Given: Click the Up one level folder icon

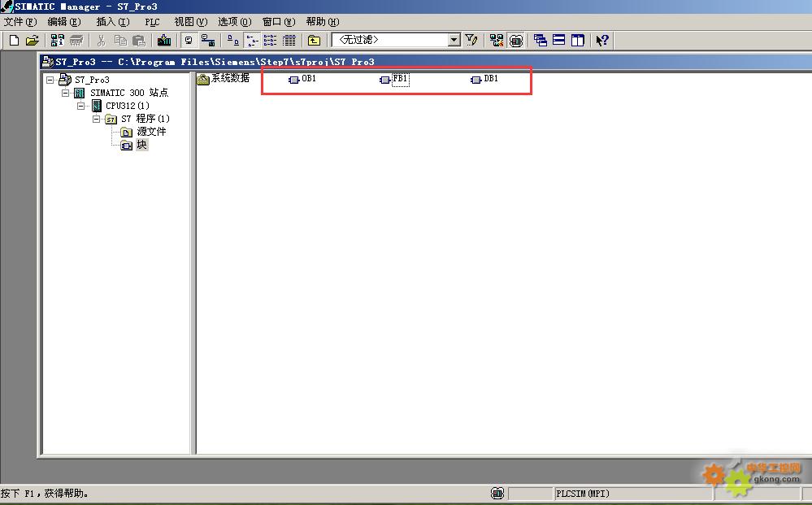Looking at the screenshot, I should (x=314, y=40).
